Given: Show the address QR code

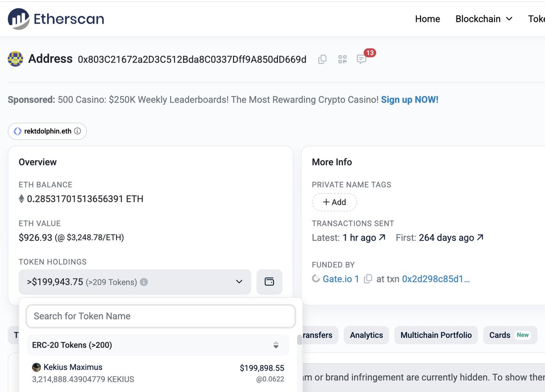Looking at the screenshot, I should 342,59.
